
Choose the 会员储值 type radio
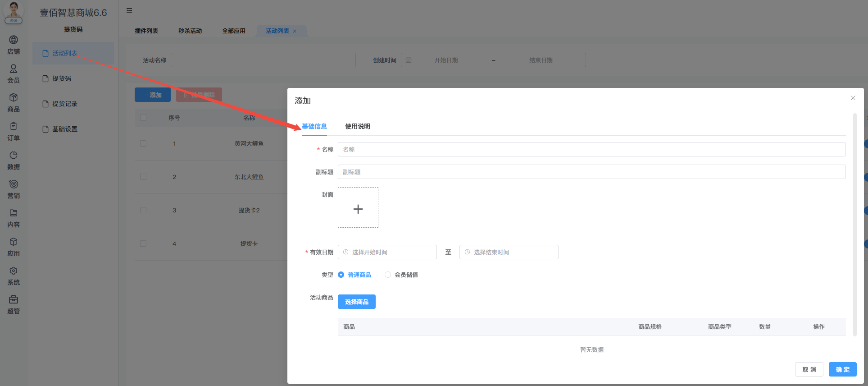(388, 275)
